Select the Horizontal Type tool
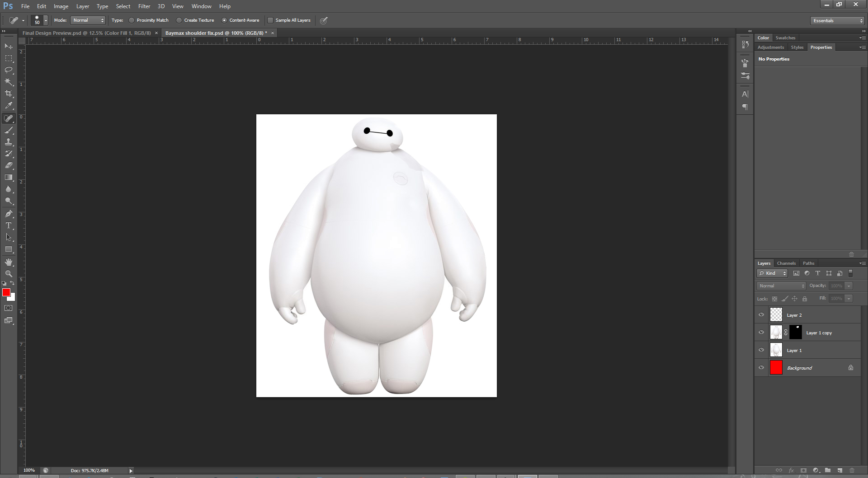Viewport: 868px width, 478px height. (x=9, y=225)
